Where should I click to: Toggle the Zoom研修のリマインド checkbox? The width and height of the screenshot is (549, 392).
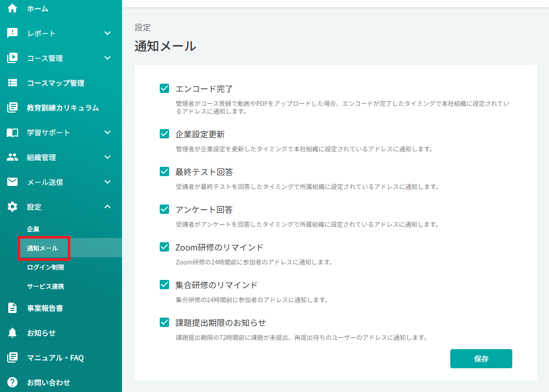(x=164, y=247)
